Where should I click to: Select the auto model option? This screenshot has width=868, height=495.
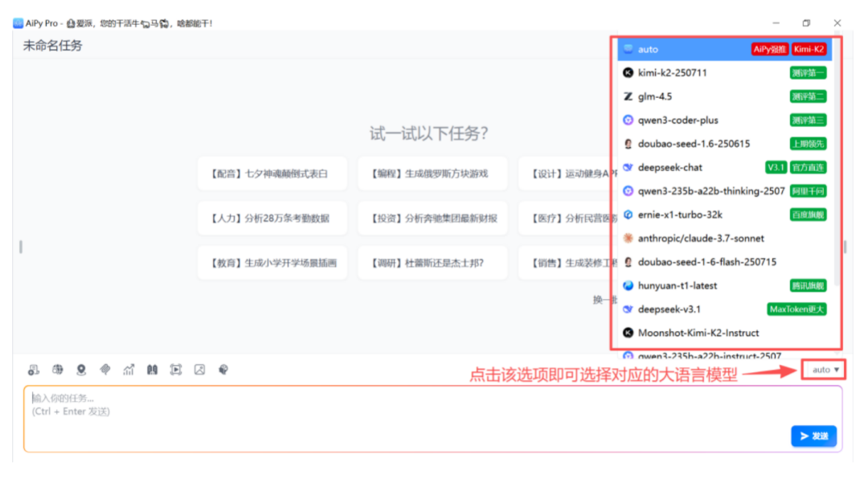pyautogui.click(x=725, y=49)
